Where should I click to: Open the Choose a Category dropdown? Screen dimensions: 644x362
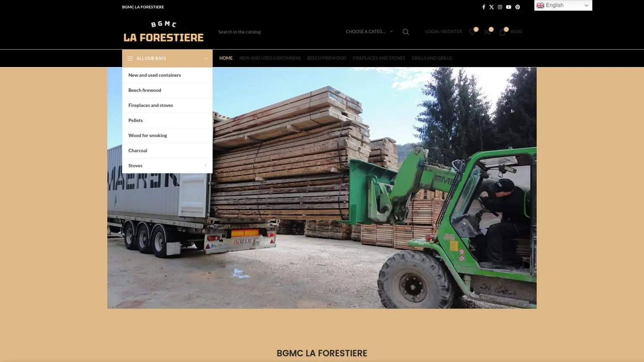[369, 32]
